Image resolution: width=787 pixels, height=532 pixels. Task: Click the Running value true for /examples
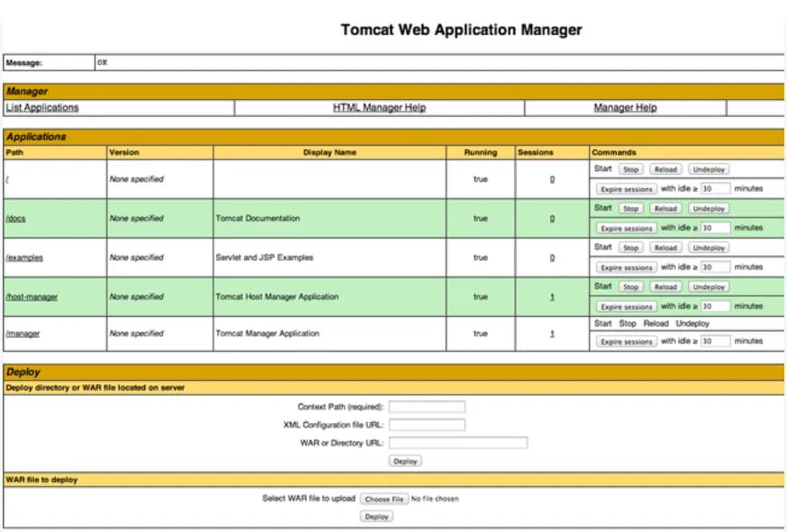(x=480, y=257)
